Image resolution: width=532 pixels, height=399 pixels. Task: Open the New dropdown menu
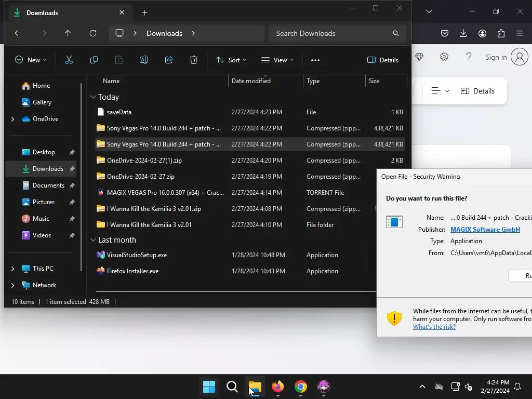(x=31, y=60)
